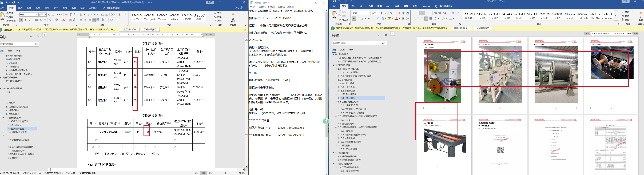Click Format Painter (格式刷) in the left Word window

(11, 21)
